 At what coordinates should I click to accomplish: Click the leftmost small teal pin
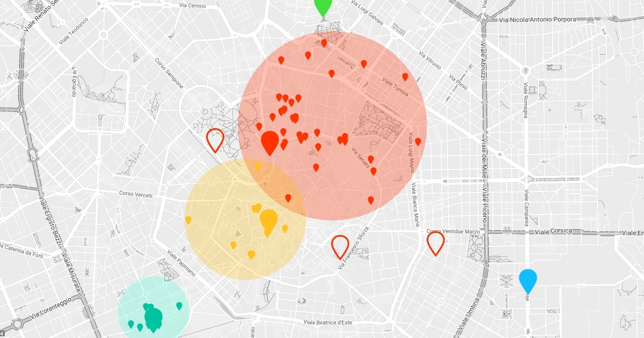tap(131, 325)
